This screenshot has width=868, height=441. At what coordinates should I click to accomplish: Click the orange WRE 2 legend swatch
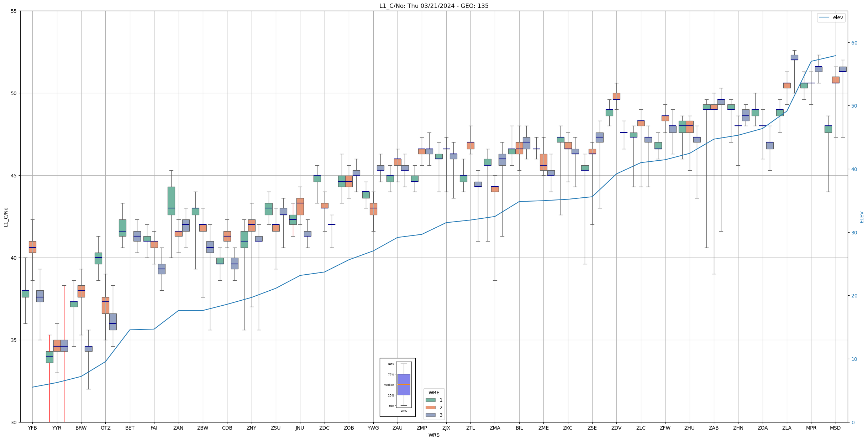click(431, 408)
